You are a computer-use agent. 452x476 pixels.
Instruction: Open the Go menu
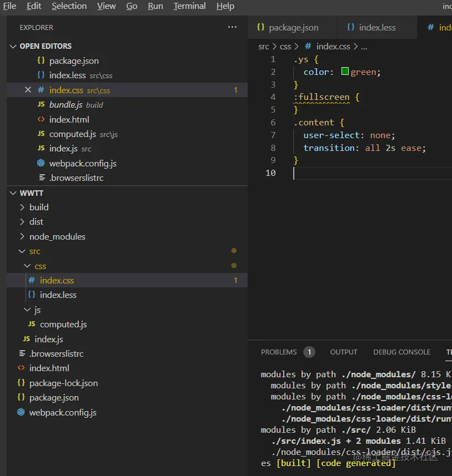pos(132,6)
